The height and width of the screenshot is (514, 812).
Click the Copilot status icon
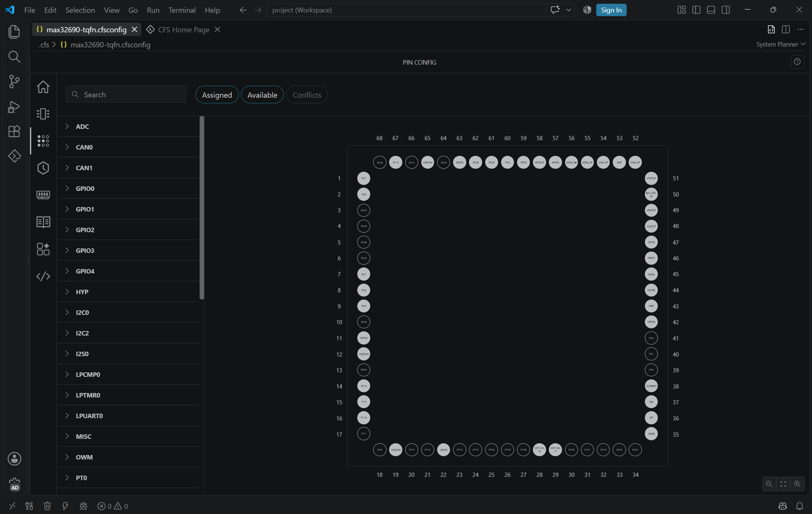tap(783, 506)
